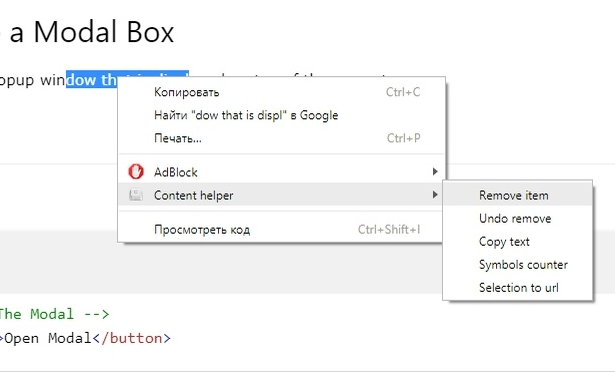The width and height of the screenshot is (615, 372).
Task: Click the "a Modal Box" page heading
Action: tap(92, 32)
